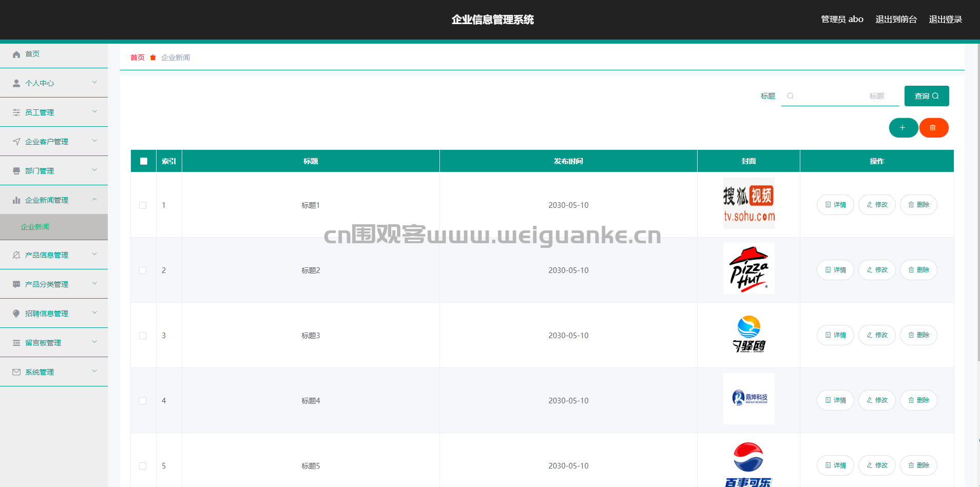Check the checkbox for row 标题3
The image size is (980, 487).
coord(143,336)
